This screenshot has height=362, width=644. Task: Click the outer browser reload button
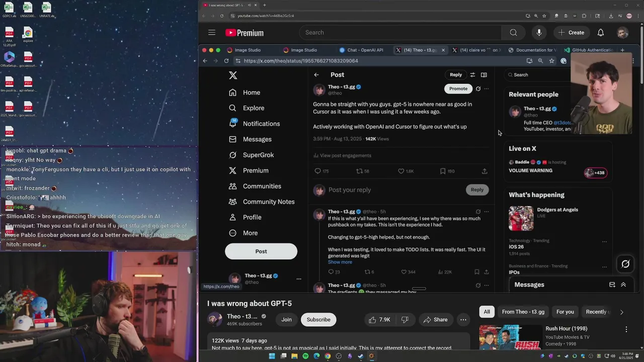222,16
